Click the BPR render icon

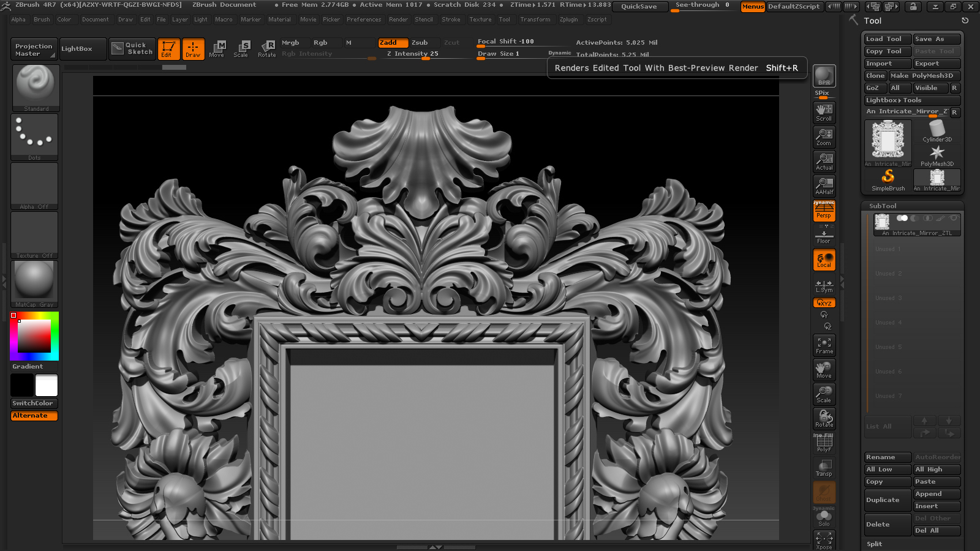click(824, 76)
